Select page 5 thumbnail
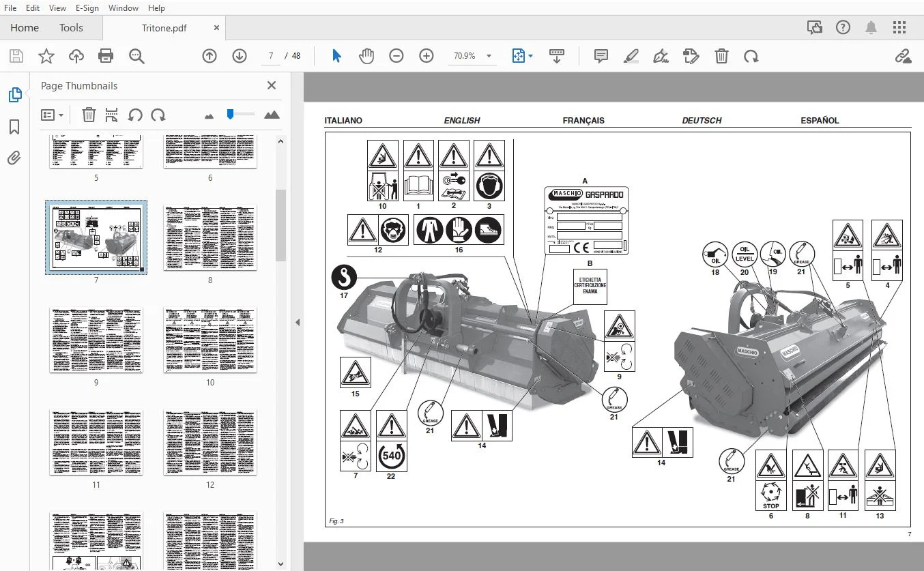This screenshot has width=924, height=571. coord(96,151)
